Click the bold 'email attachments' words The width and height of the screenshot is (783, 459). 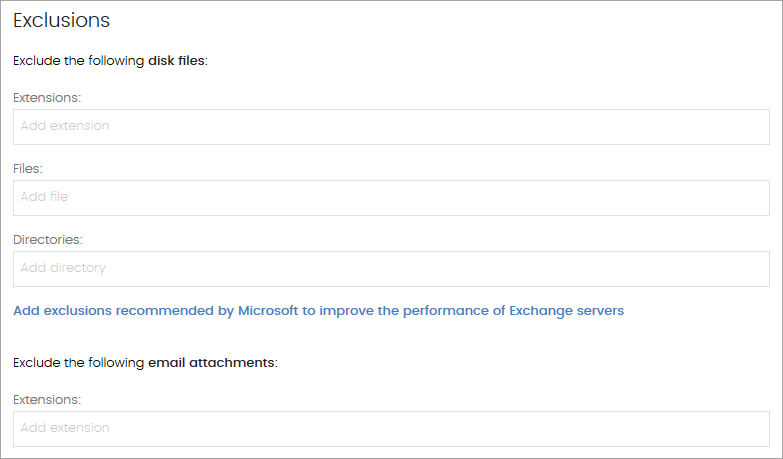tap(210, 362)
